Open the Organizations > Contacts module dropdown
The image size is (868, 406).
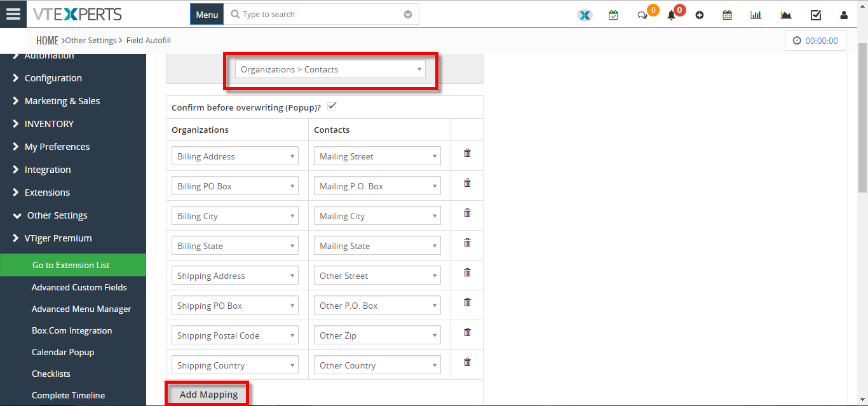pyautogui.click(x=330, y=69)
